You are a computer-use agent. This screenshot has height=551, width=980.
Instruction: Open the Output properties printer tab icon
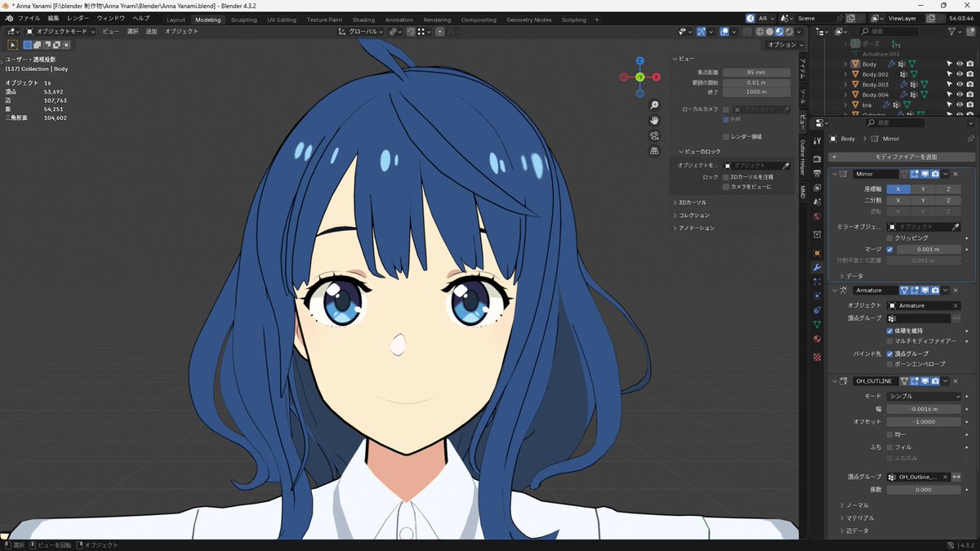817,173
